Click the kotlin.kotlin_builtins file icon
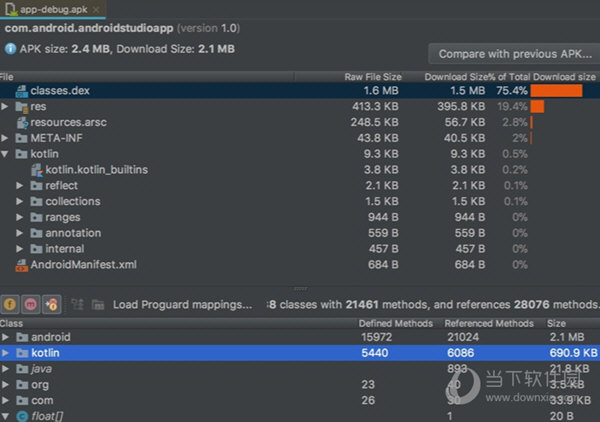Image resolution: width=600 pixels, height=422 pixels. [x=37, y=170]
